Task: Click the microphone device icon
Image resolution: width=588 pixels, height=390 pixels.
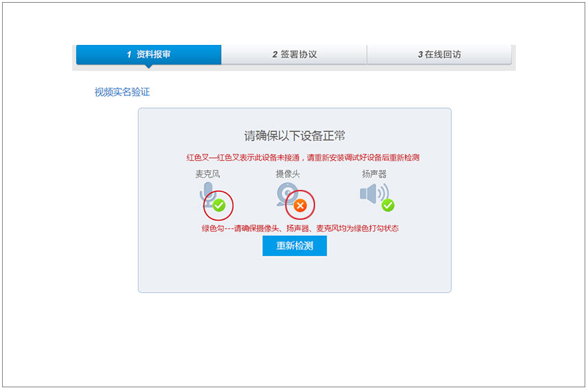Action: 208,194
